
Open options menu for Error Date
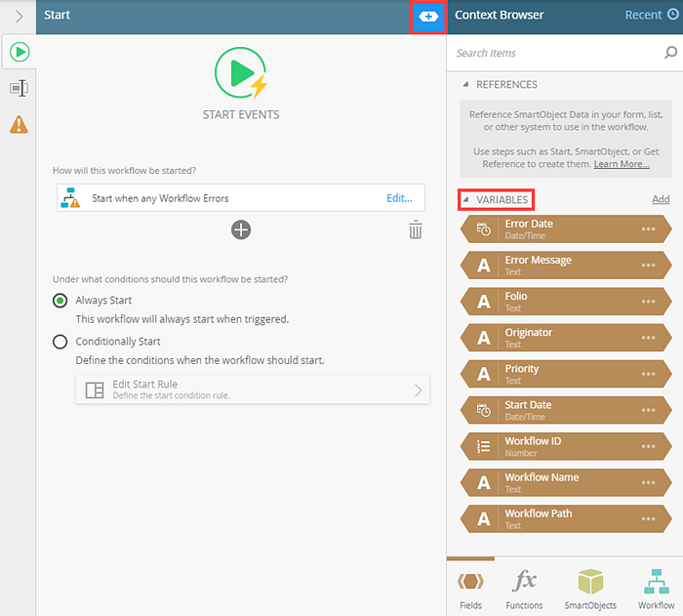click(x=648, y=228)
